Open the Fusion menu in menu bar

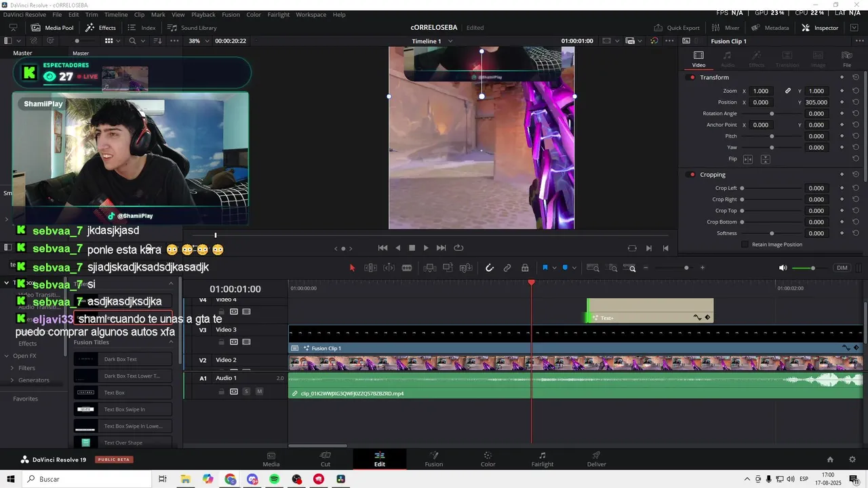231,14
